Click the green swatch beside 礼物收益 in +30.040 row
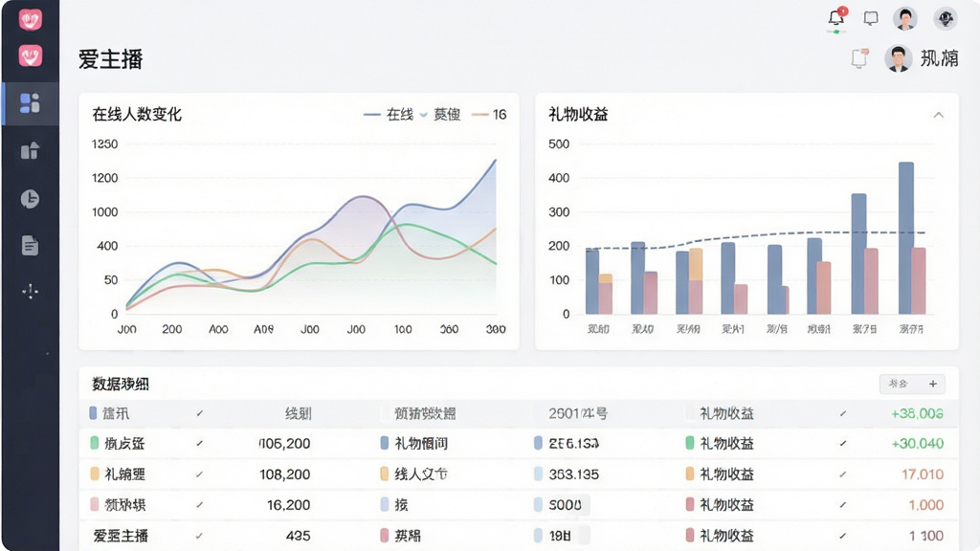The image size is (980, 551). click(690, 443)
